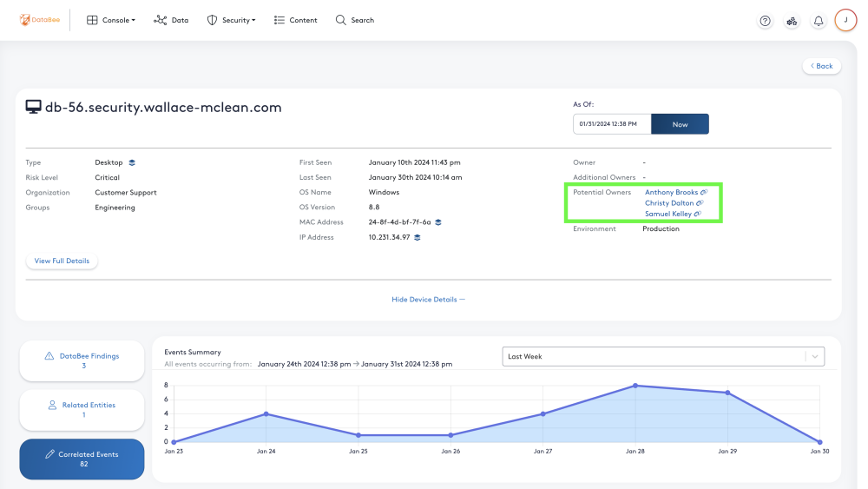
Task: Click the OS Version value 8.8
Action: [374, 207]
